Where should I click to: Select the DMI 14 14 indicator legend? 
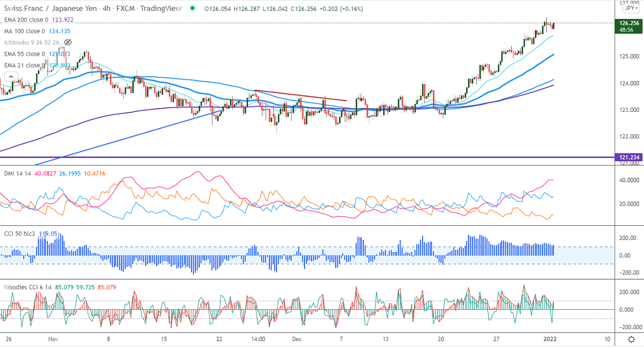(x=17, y=173)
